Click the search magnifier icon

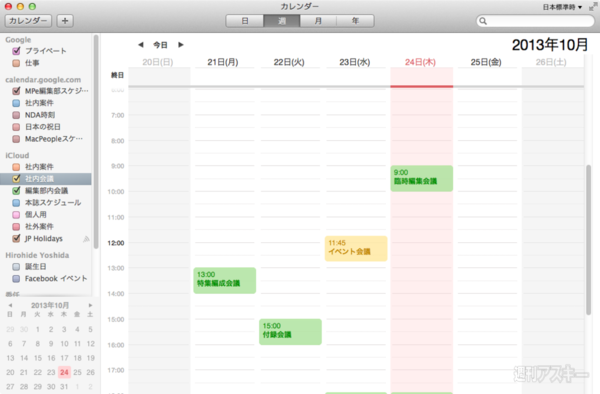pos(483,21)
